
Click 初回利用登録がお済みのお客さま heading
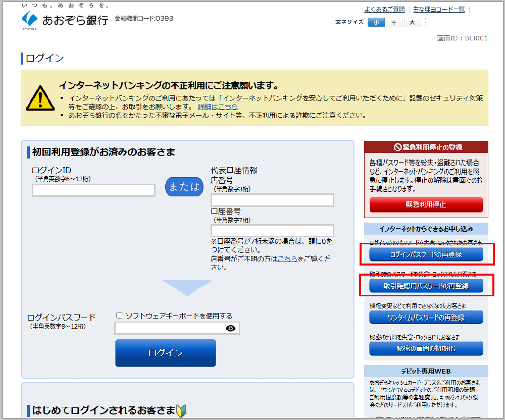[x=104, y=152]
